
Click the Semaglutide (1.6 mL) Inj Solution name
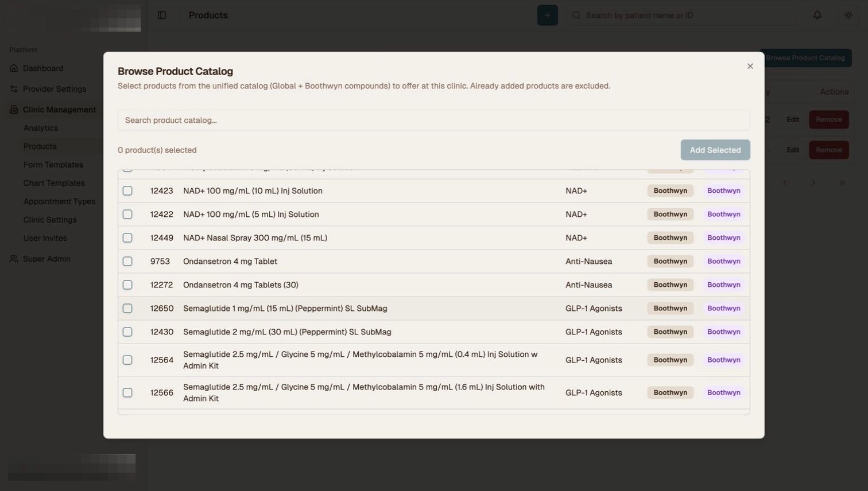(364, 393)
